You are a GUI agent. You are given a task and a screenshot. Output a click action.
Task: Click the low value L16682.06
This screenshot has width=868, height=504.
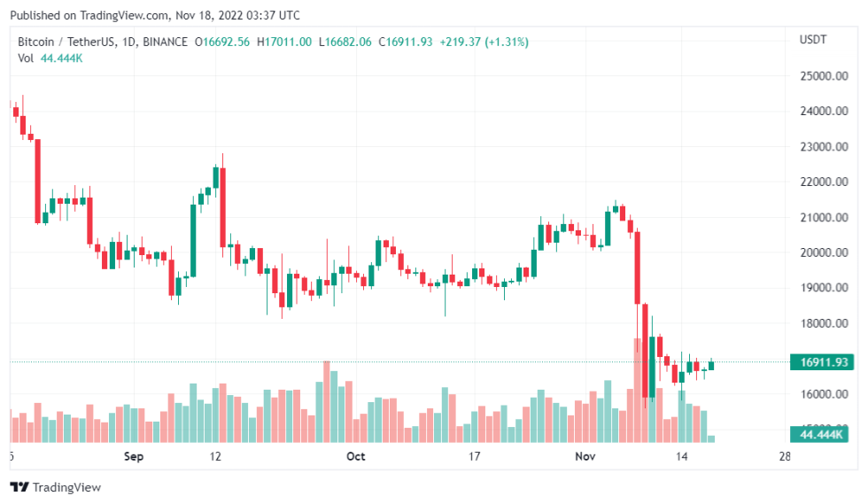coord(345,42)
